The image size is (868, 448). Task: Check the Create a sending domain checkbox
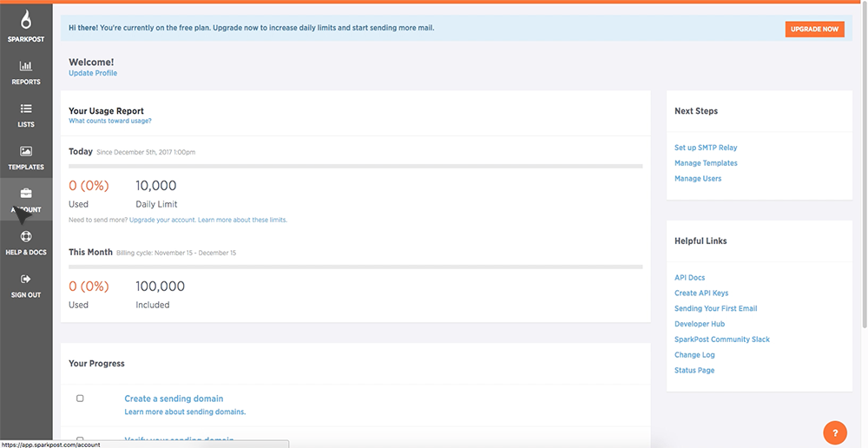coord(80,399)
